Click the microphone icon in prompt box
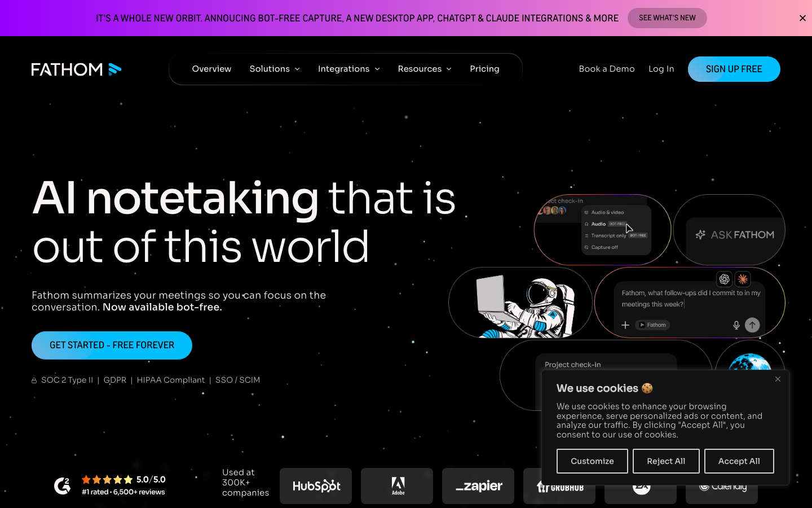The width and height of the screenshot is (812, 508). (736, 325)
